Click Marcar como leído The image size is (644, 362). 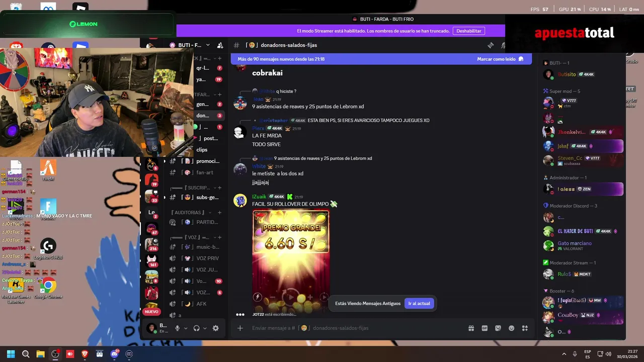coord(500,59)
